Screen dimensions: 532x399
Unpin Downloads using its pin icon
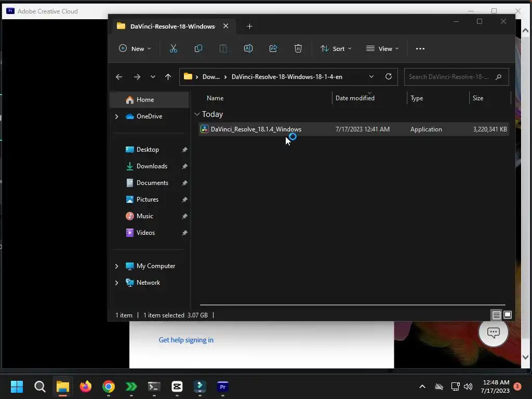coord(184,166)
